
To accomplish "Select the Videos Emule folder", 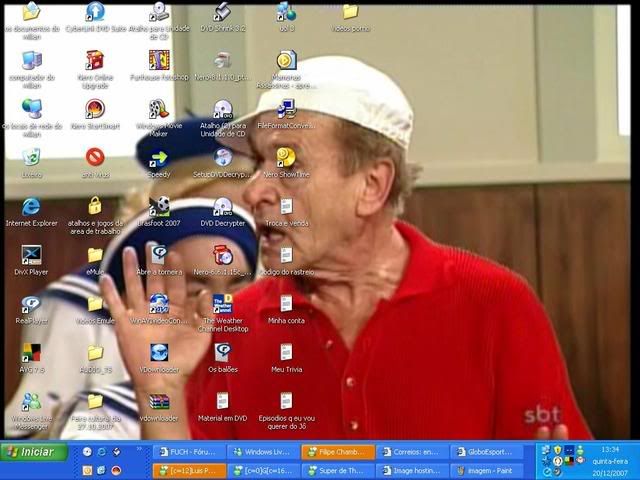I will coord(95,304).
